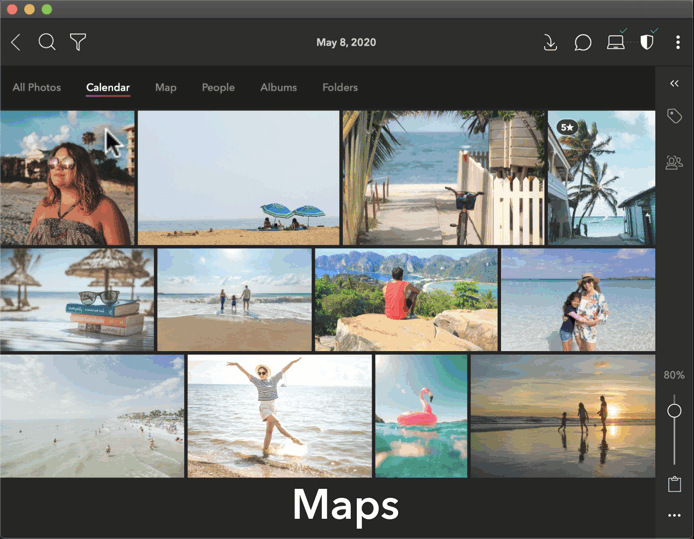Select photo of woman with sunglasses
The height and width of the screenshot is (539, 694).
[x=67, y=178]
